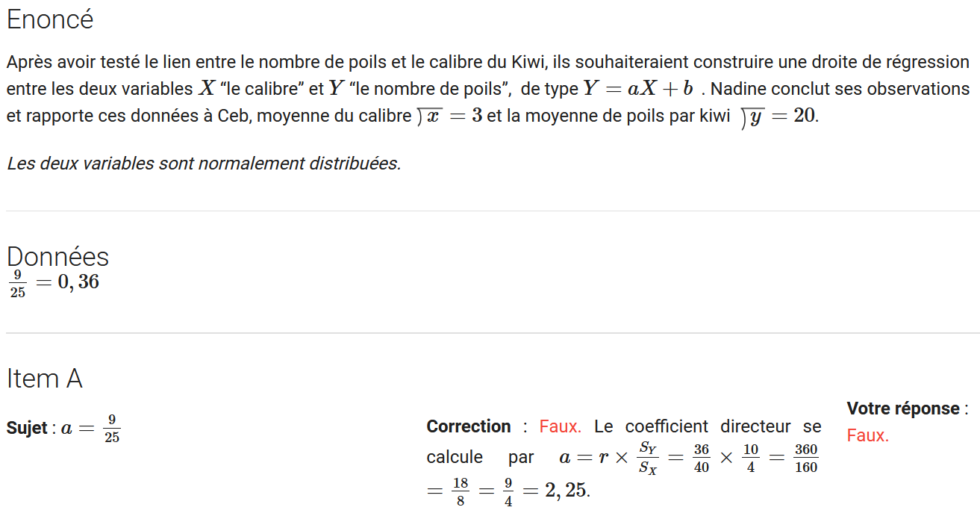Click the divider line below Données
Viewport: 980px width, 519px height.
coord(493,333)
